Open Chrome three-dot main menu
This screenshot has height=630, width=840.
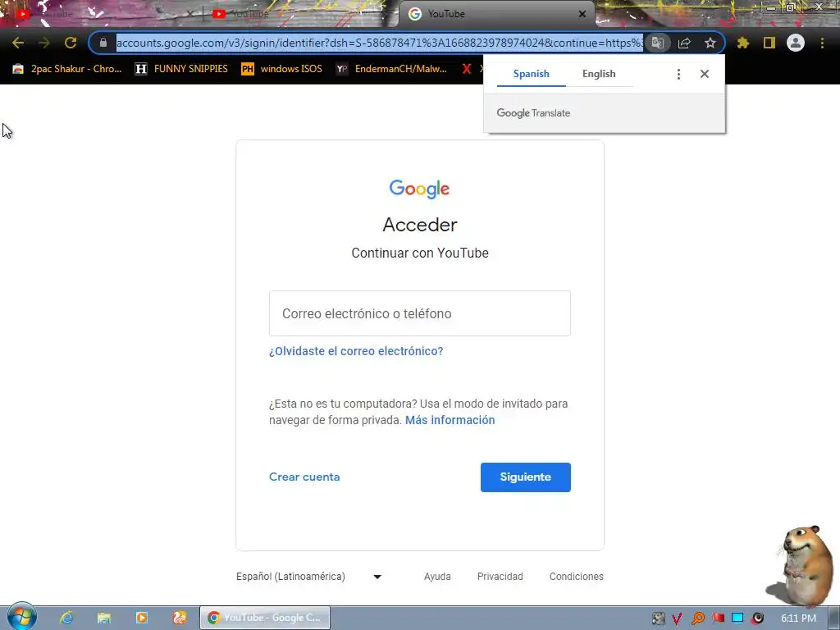[822, 43]
